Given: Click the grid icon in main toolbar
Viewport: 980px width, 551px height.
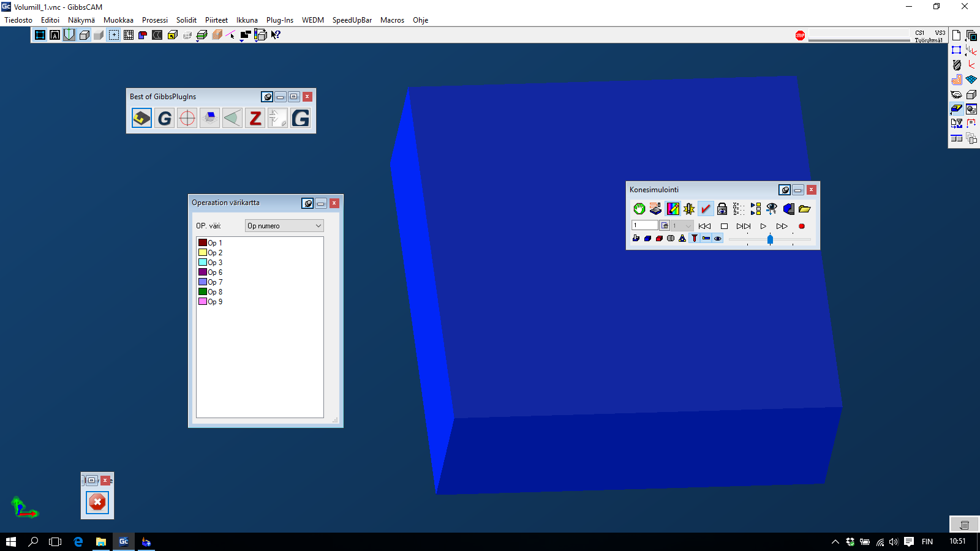Looking at the screenshot, I should [x=129, y=35].
